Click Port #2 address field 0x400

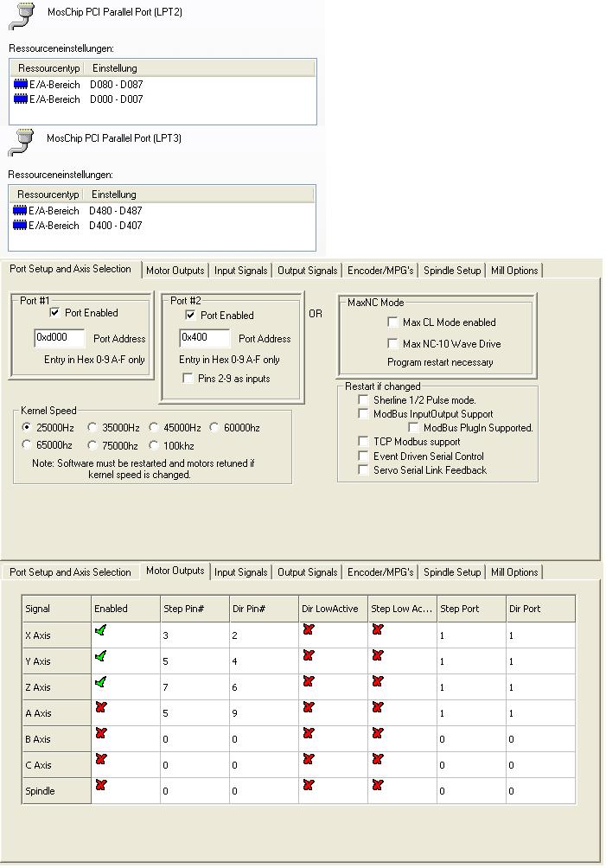tap(204, 338)
